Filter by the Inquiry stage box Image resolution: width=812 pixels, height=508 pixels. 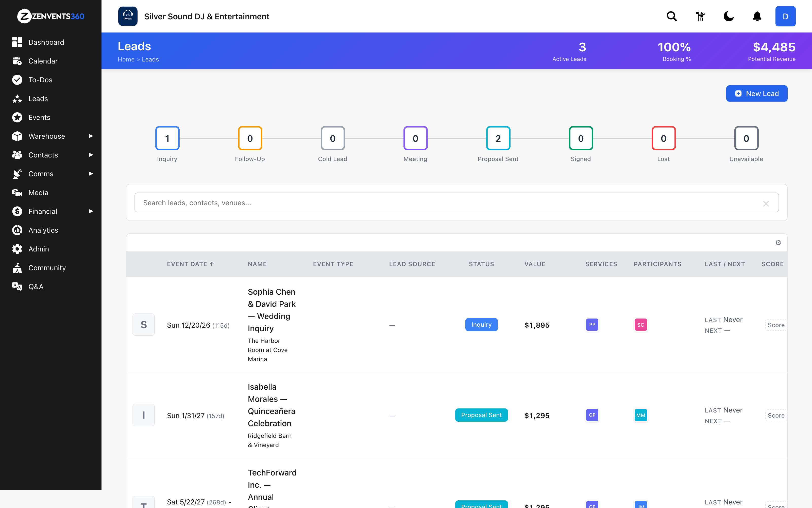167,138
